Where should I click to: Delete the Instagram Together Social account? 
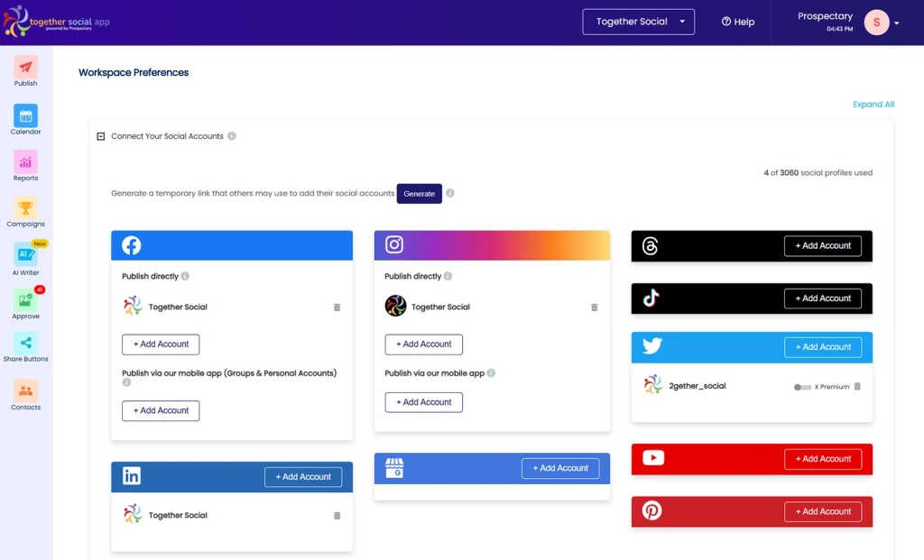pyautogui.click(x=594, y=308)
